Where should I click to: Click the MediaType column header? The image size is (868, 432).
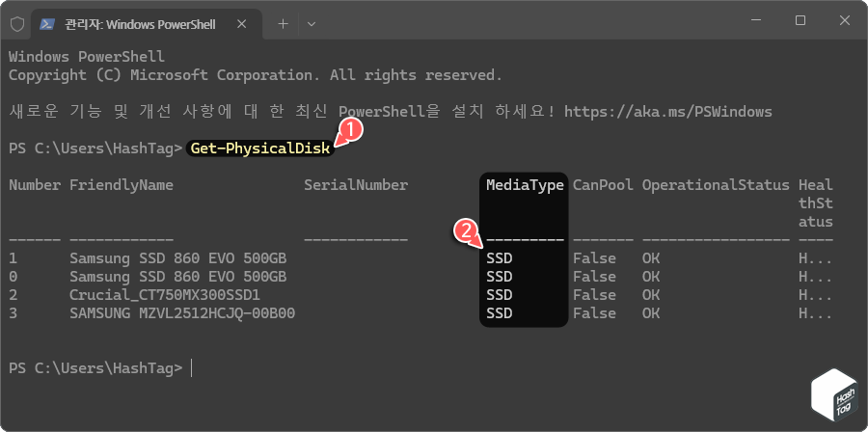[x=525, y=185]
